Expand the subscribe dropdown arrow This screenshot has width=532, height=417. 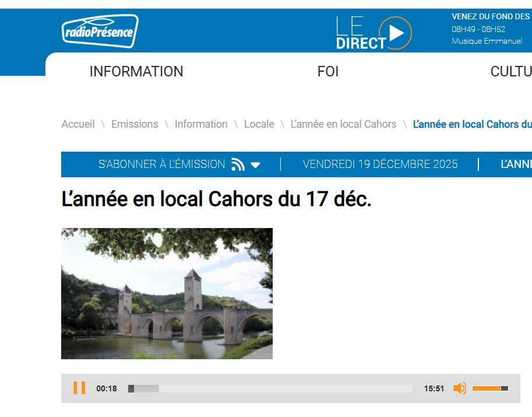pos(255,165)
